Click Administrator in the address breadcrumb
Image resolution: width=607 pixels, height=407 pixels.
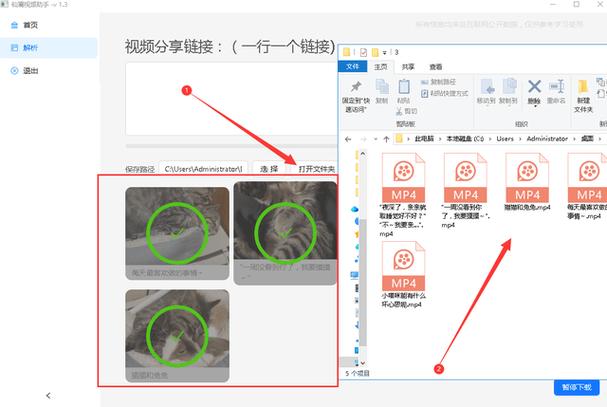547,139
